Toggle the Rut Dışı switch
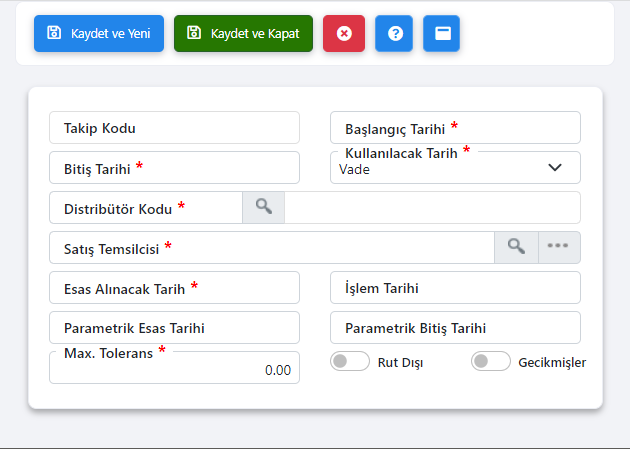 click(x=350, y=362)
